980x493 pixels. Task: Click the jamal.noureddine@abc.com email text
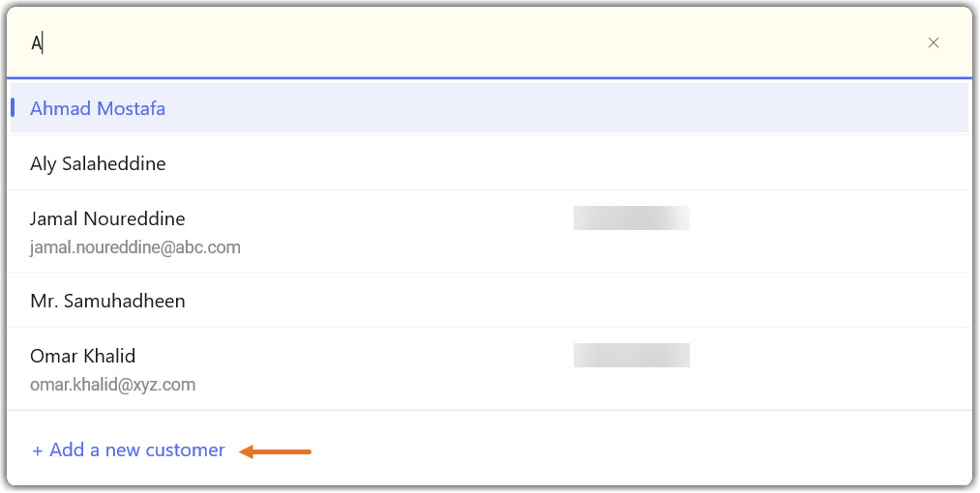135,247
